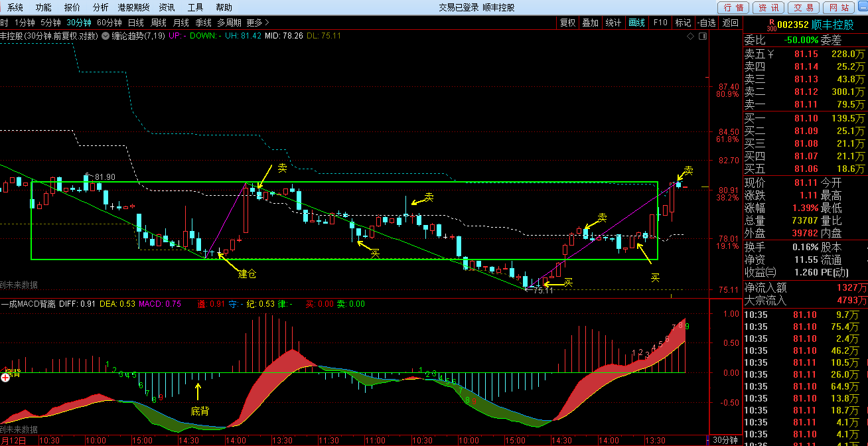
Task: Open the 分析 menu
Action: tap(100, 7)
